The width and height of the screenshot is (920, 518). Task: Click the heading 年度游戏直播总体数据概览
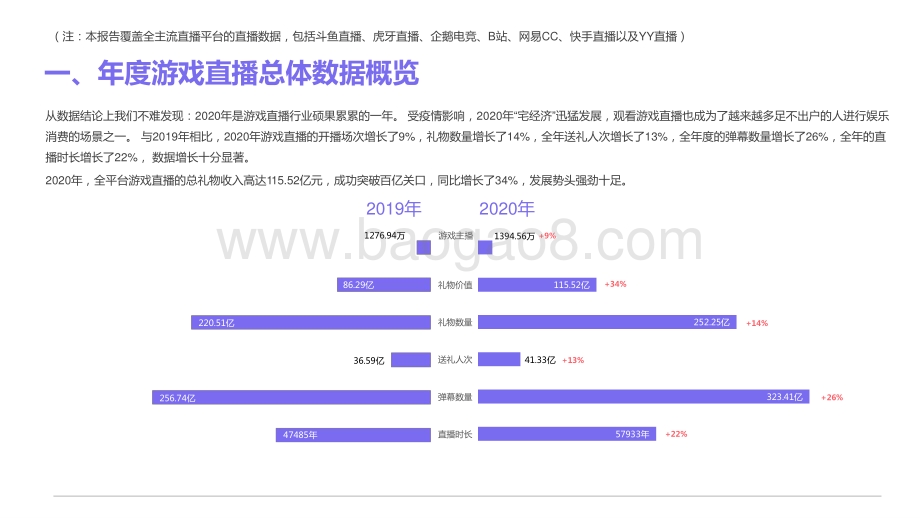click(x=258, y=73)
